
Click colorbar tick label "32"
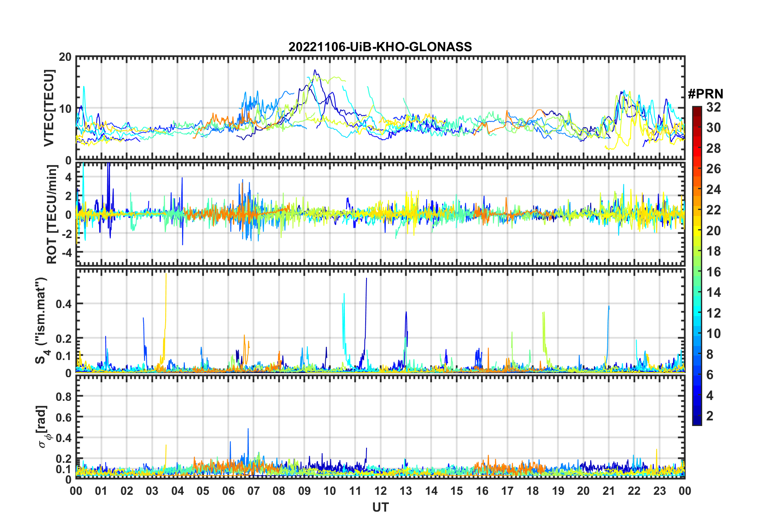coord(713,107)
